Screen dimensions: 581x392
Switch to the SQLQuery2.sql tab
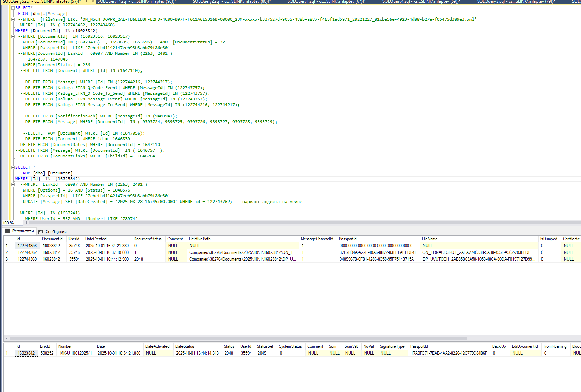tap(232, 2)
